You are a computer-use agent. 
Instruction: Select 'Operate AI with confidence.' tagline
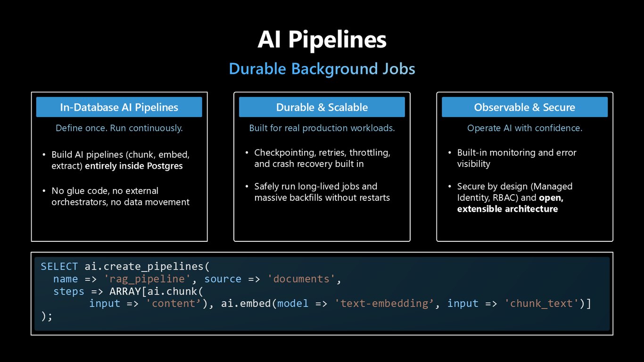(525, 128)
